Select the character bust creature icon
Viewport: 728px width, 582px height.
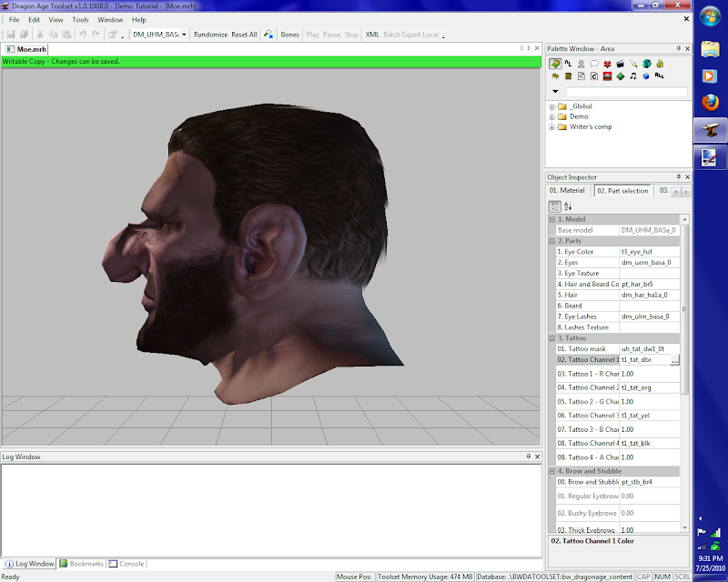coord(581,64)
